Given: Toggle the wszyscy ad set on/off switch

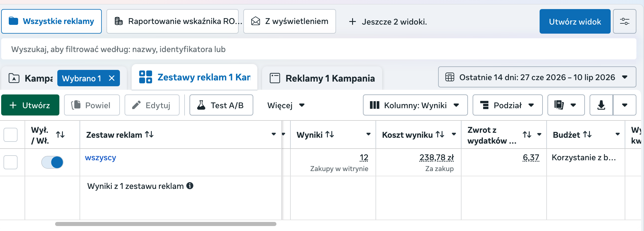Looking at the screenshot, I should click(52, 162).
